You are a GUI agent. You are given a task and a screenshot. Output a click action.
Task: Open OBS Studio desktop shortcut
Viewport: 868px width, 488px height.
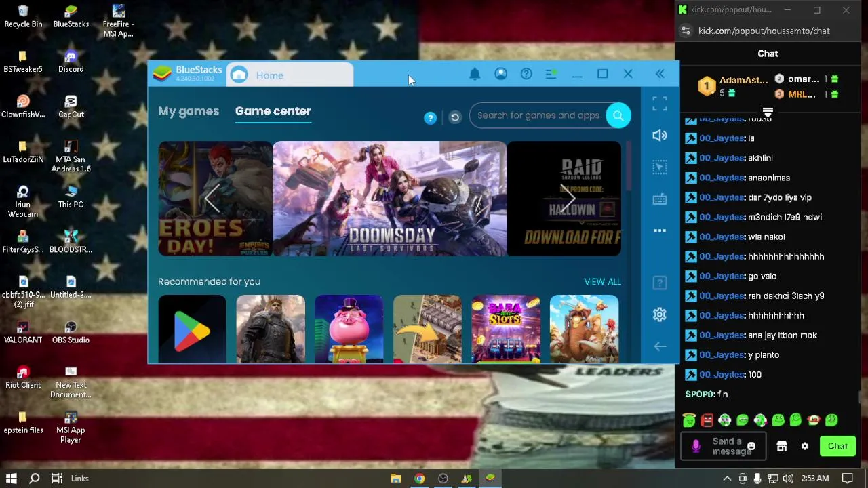pos(71,331)
